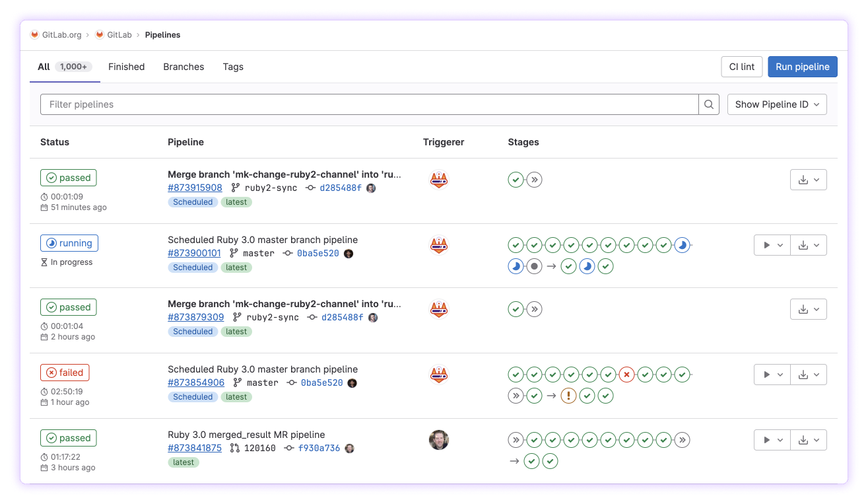Screen dimensions: 868x504
Task: Click the download artifacts icon for the first pipeline
Action: click(x=803, y=179)
